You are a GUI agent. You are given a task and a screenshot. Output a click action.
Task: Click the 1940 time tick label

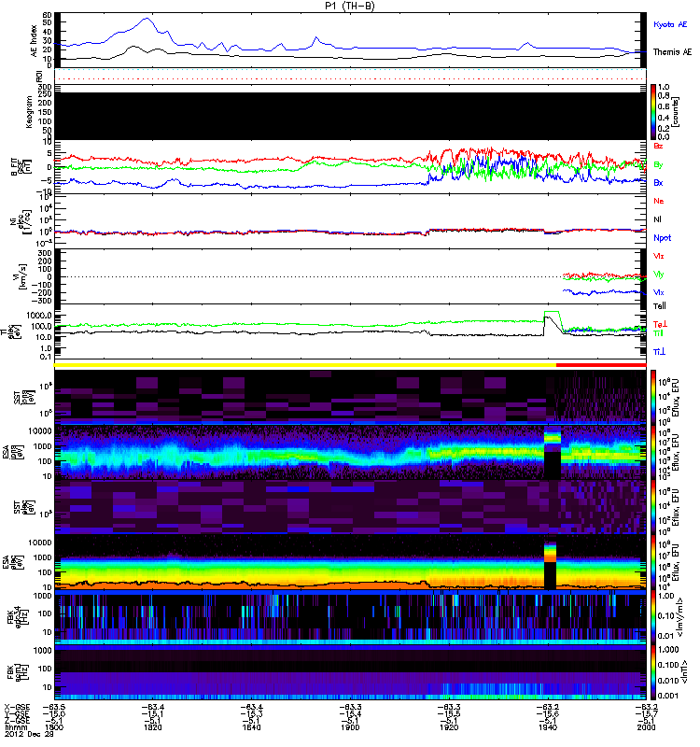[548, 727]
